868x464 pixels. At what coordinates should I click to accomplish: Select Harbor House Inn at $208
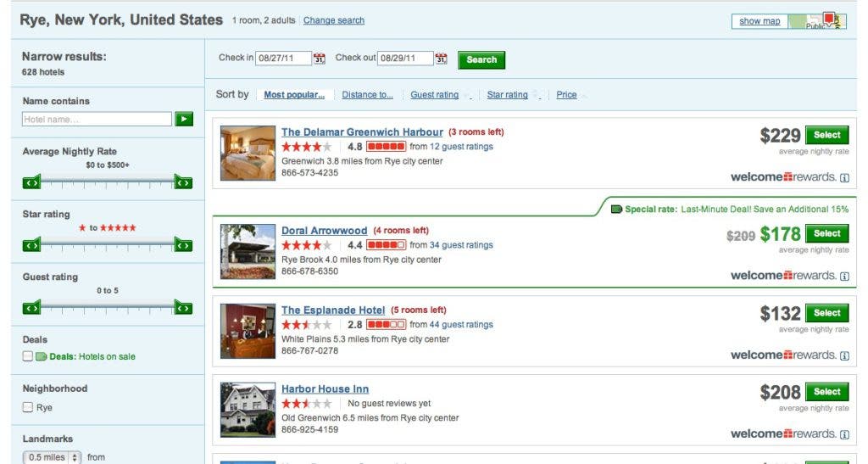point(827,392)
